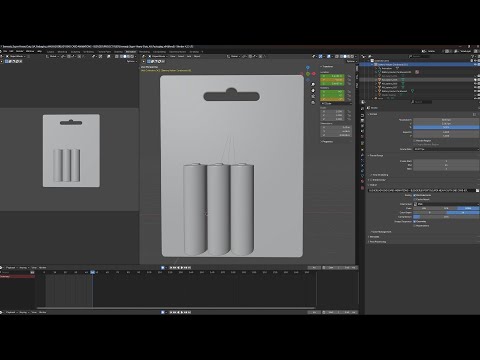Expand the Time Stretching panel
480x360 pixels.
click(380, 175)
